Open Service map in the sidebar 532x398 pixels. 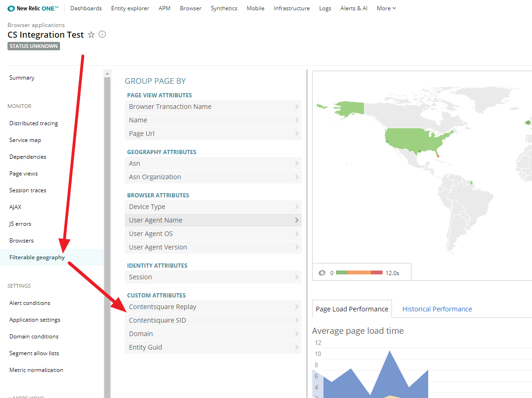pyautogui.click(x=25, y=140)
